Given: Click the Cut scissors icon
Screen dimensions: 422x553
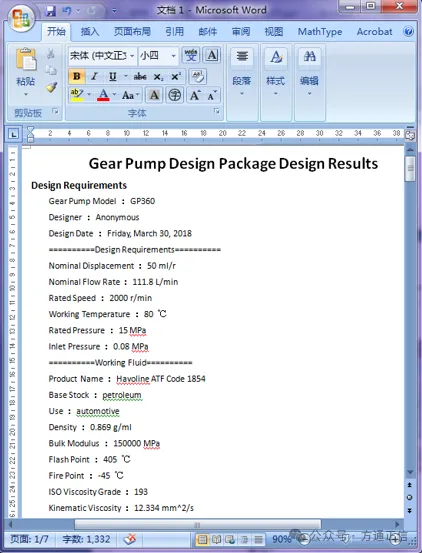Looking at the screenshot, I should [x=51, y=54].
